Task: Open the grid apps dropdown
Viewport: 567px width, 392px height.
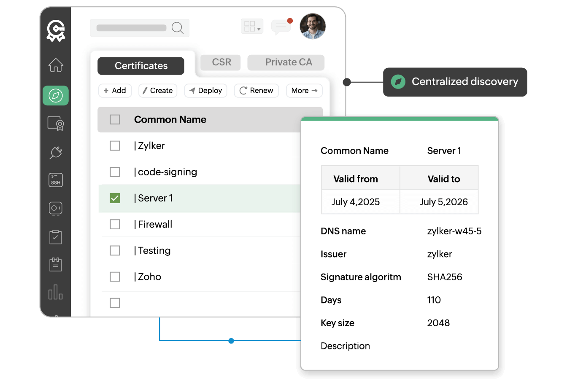Action: point(252,27)
